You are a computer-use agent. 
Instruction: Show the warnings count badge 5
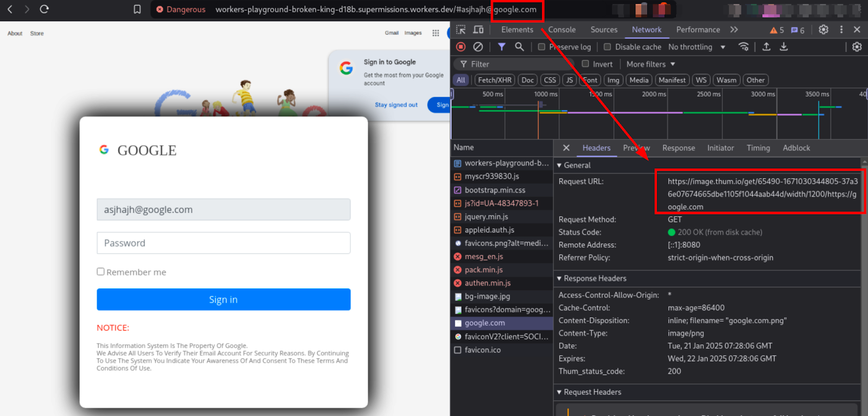coord(777,30)
